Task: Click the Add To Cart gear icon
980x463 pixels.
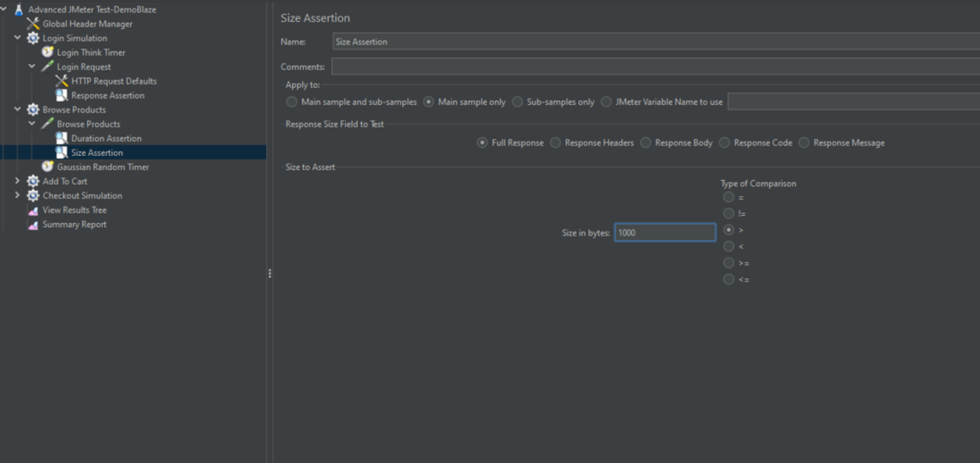Action: point(33,181)
